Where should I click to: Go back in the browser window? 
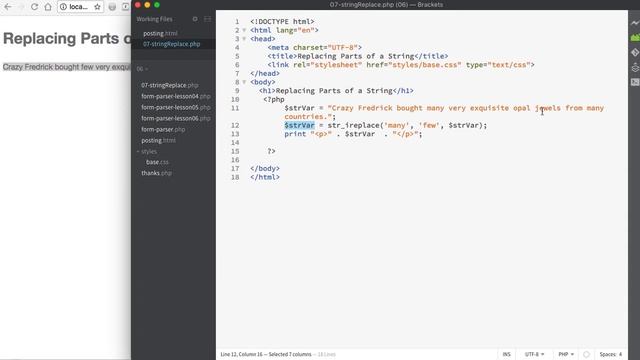pos(8,7)
